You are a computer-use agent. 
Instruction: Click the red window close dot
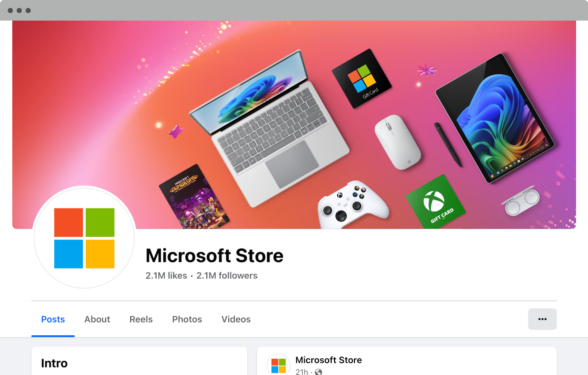10,10
